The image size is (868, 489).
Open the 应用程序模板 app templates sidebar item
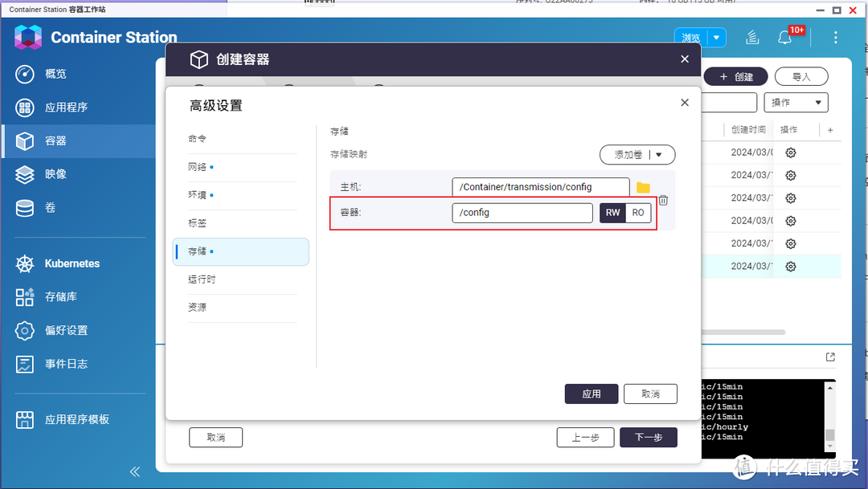coord(77,420)
